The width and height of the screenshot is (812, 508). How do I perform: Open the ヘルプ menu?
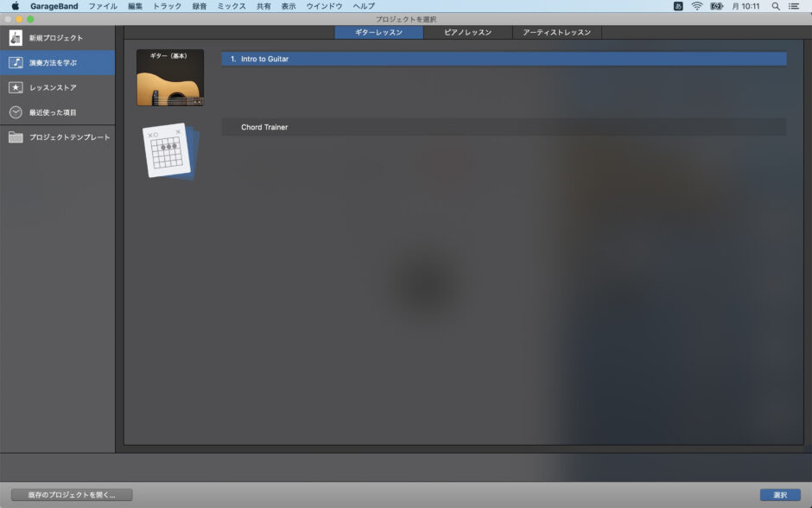coord(364,6)
